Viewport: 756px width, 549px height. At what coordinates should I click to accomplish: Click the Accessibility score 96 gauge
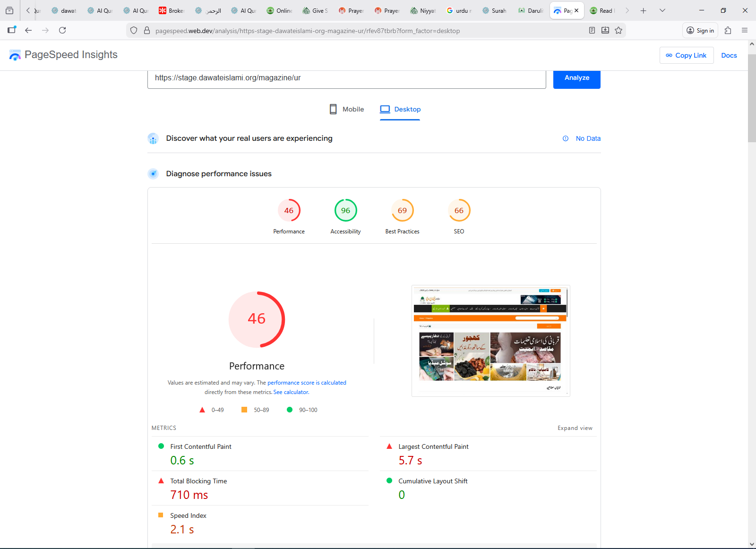point(345,211)
